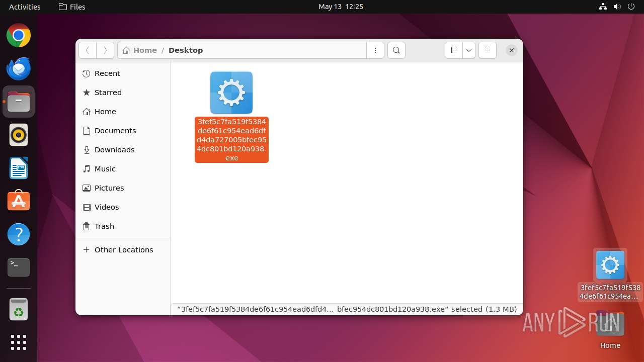Open Starred in the sidebar

tap(123, 93)
